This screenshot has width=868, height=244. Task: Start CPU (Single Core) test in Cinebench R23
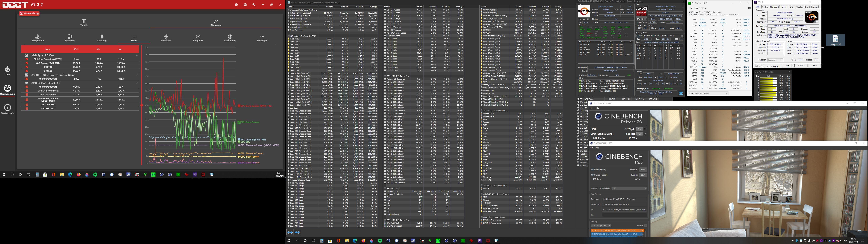[x=643, y=175]
